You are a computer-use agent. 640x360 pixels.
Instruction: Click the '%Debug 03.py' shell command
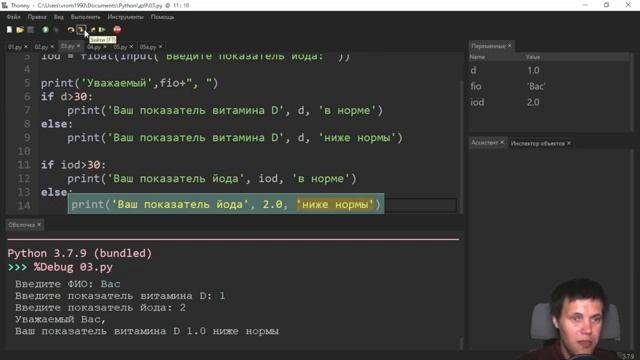[x=73, y=267]
